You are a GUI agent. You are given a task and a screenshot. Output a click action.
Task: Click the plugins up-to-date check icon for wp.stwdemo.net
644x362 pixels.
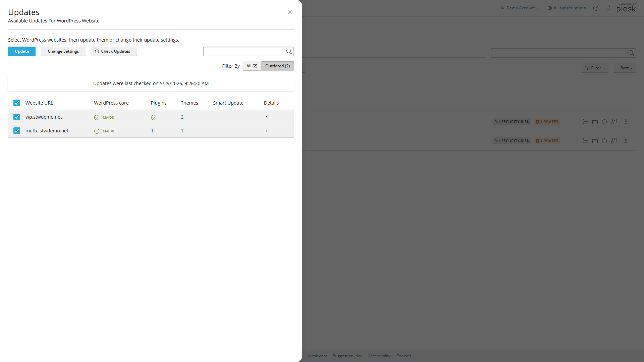(x=154, y=118)
